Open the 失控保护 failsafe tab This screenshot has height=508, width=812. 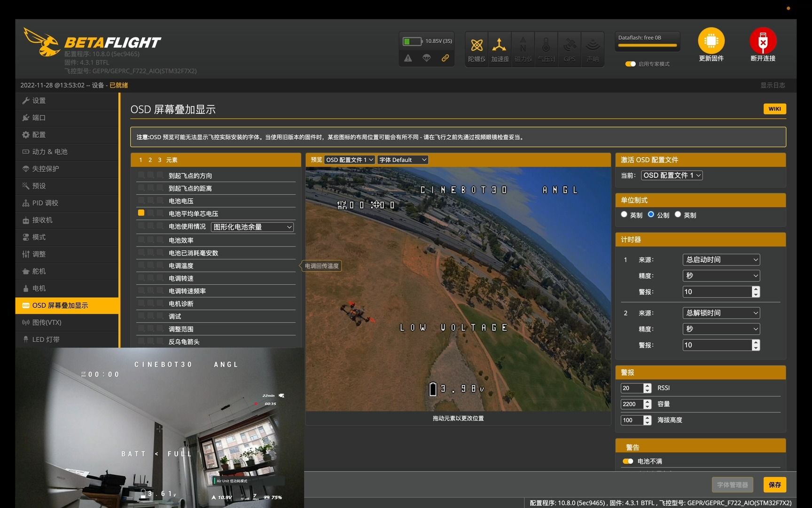point(67,169)
